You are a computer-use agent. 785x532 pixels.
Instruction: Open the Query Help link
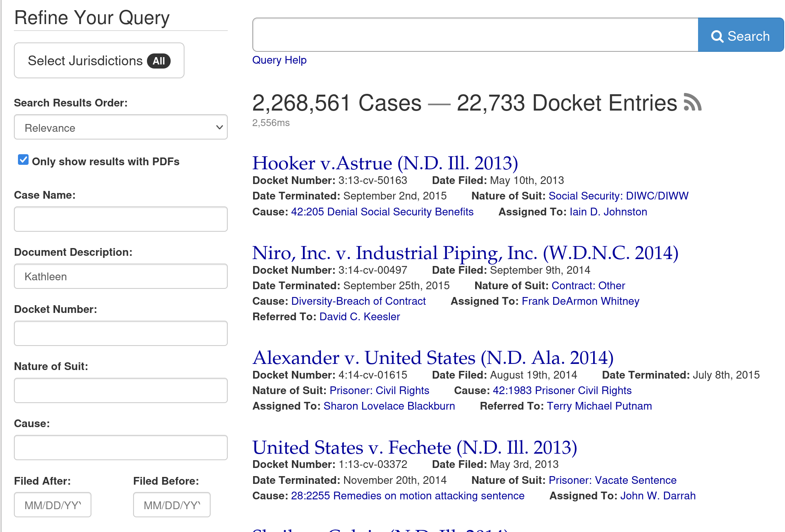tap(279, 60)
